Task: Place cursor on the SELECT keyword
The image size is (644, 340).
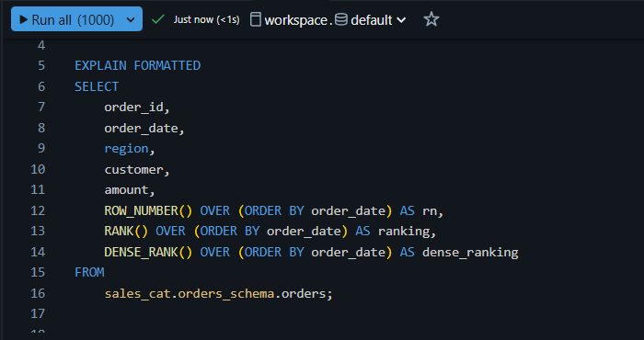Action: 97,86
